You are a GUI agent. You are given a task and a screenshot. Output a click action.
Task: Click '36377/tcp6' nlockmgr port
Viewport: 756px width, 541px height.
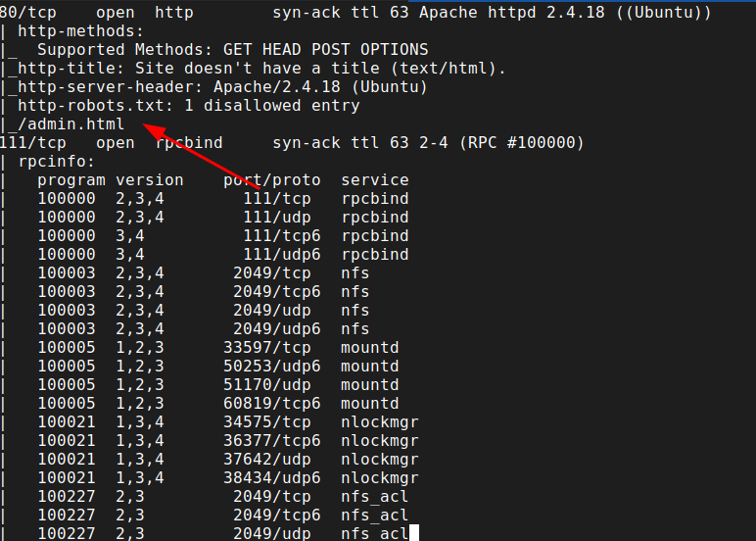click(272, 441)
